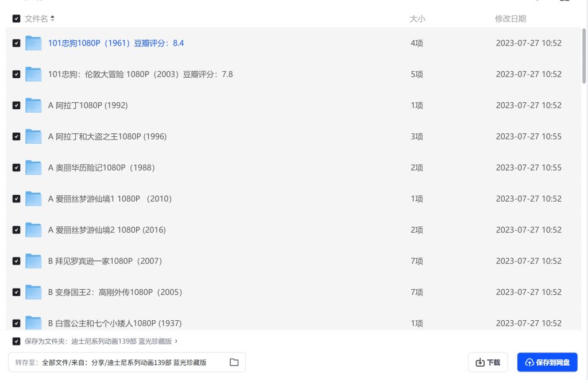The image size is (588, 380).
Task: Click 3项 size in 阿拉丁和大盗之王 row
Action: [417, 137]
